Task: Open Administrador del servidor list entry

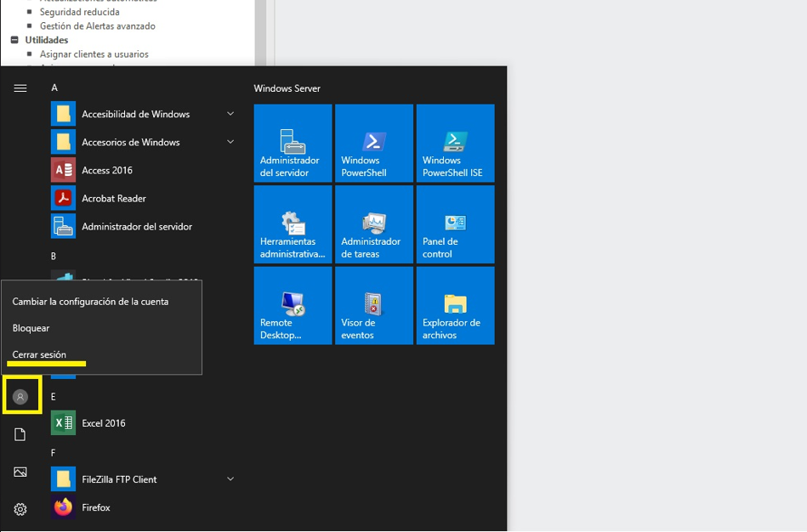Action: click(x=143, y=226)
